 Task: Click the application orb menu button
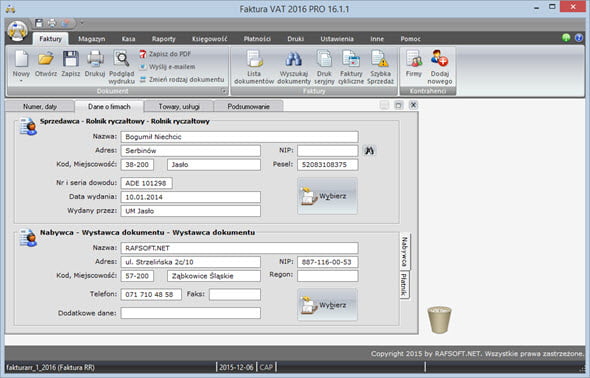(x=17, y=31)
